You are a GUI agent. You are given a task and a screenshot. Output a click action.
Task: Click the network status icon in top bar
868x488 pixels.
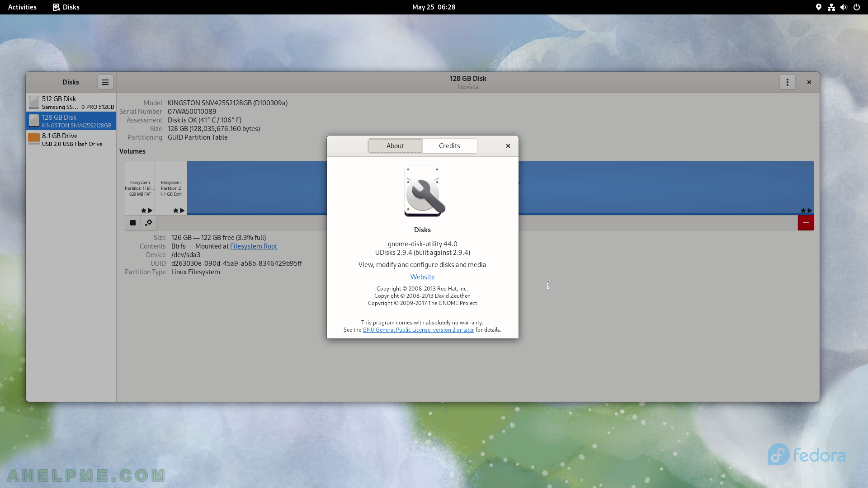click(831, 7)
